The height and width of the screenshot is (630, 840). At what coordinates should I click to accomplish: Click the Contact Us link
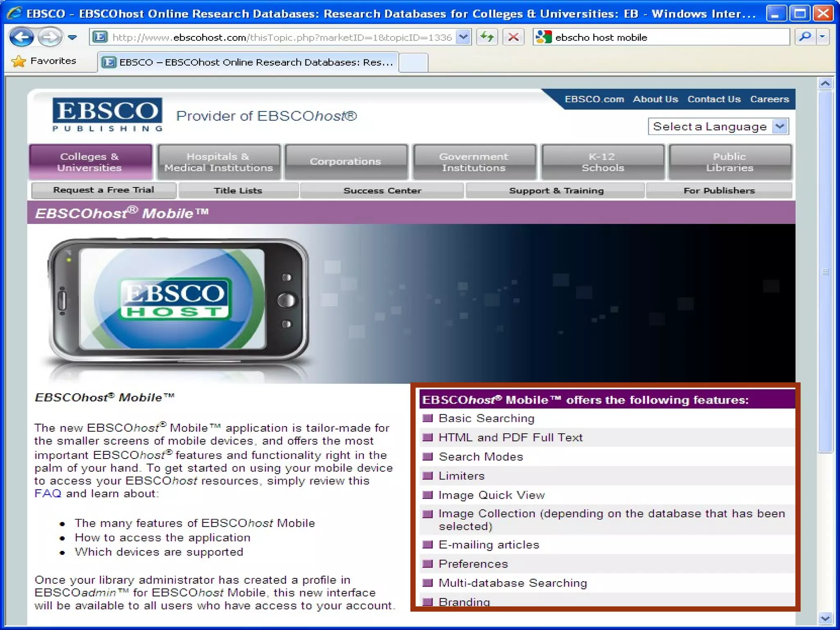[714, 99]
